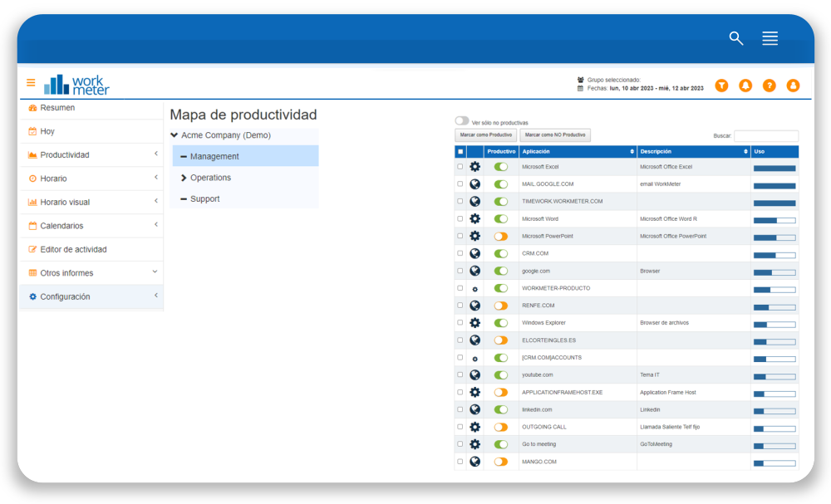The height and width of the screenshot is (504, 831).
Task: Click the usage bar for Microsoft Word
Action: pyautogui.click(x=774, y=220)
